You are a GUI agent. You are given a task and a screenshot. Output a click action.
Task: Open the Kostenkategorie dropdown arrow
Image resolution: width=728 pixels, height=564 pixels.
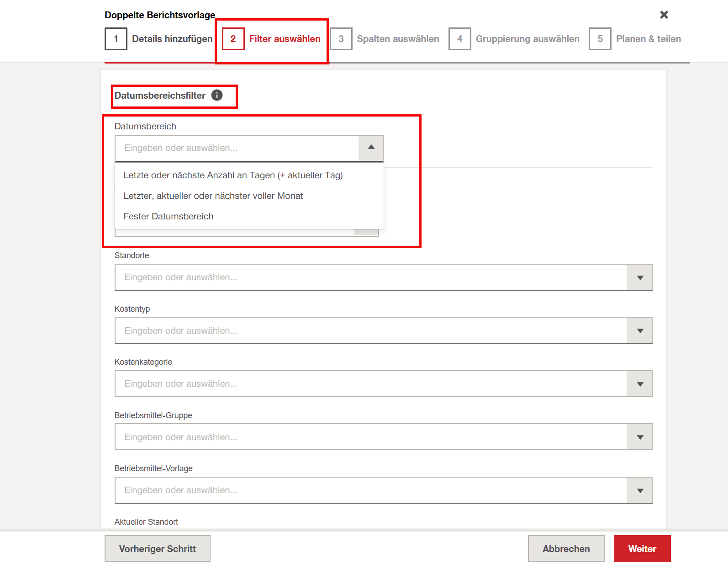(640, 384)
